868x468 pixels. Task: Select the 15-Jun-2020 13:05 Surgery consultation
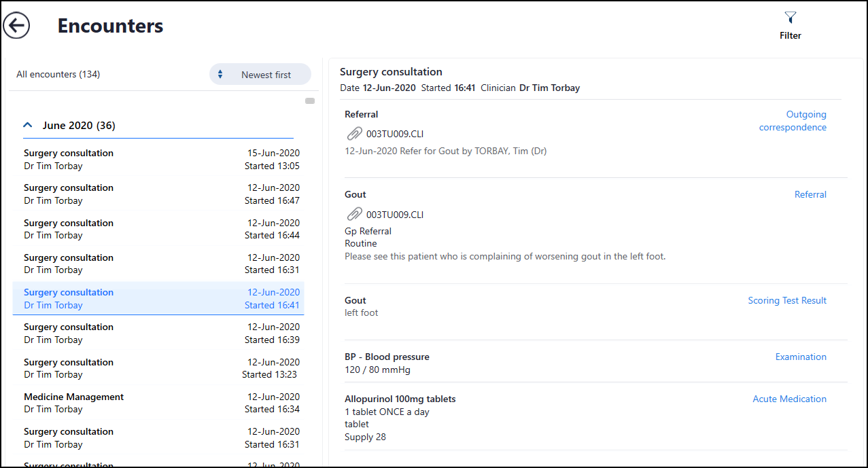coord(161,160)
